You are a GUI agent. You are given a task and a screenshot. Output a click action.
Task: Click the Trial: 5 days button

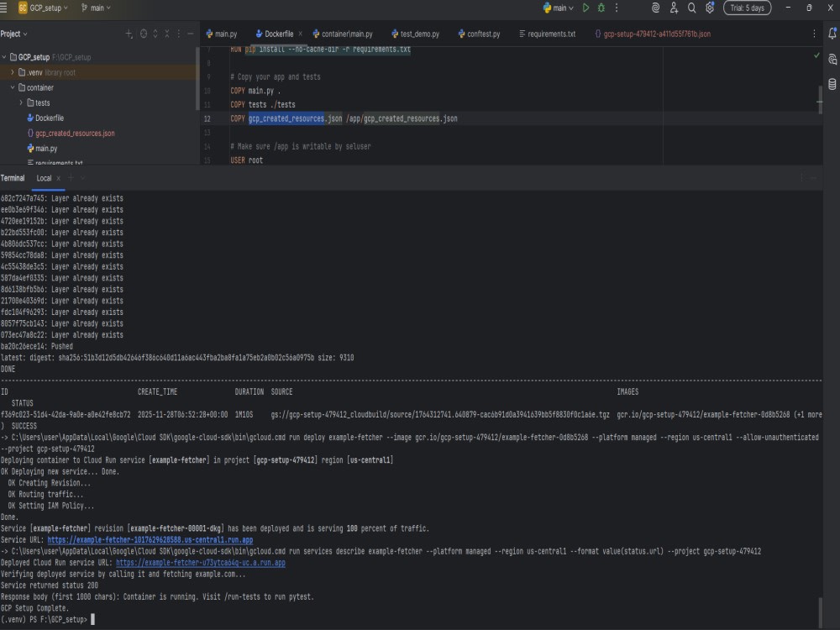coord(747,8)
